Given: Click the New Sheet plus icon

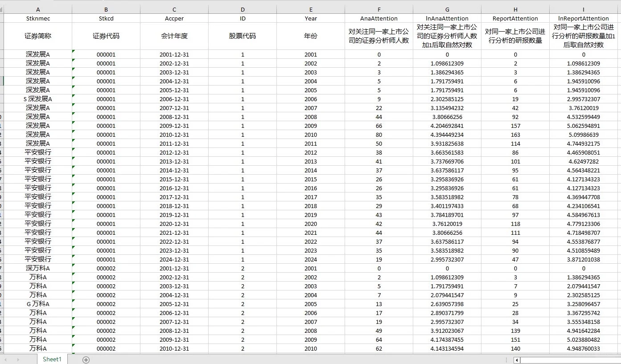Looking at the screenshot, I should (x=86, y=359).
